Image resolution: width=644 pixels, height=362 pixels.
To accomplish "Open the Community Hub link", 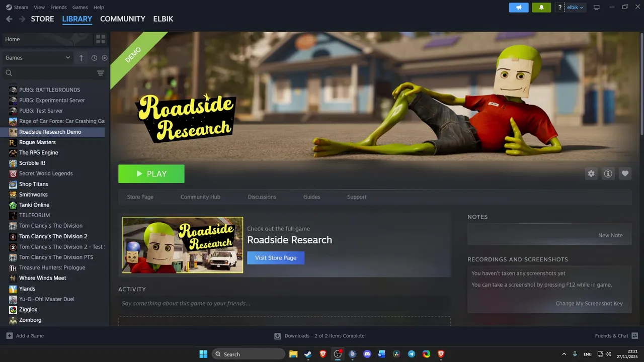I will (x=200, y=197).
